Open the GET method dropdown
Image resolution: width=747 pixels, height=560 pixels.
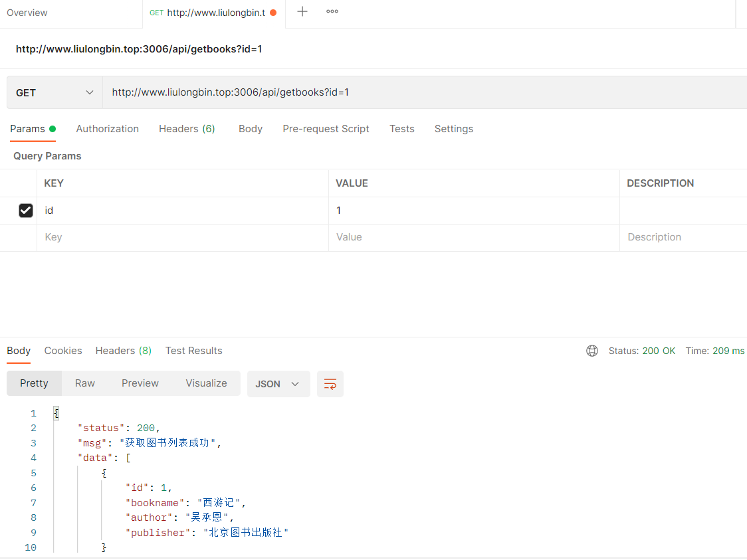click(54, 93)
